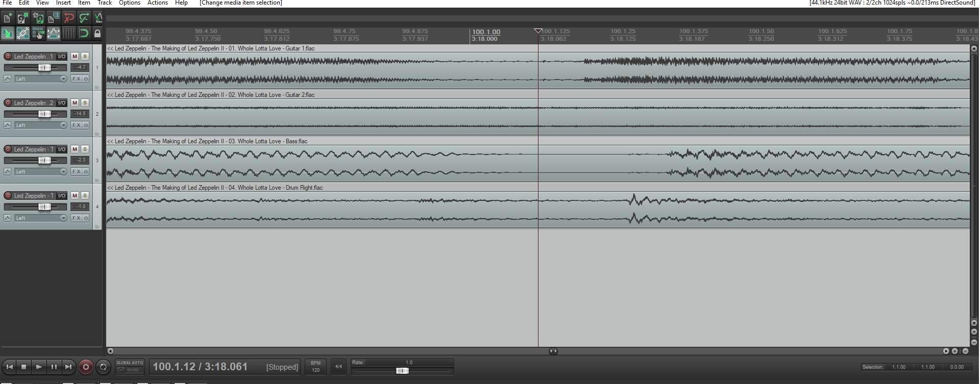Open the Track menu

[104, 3]
